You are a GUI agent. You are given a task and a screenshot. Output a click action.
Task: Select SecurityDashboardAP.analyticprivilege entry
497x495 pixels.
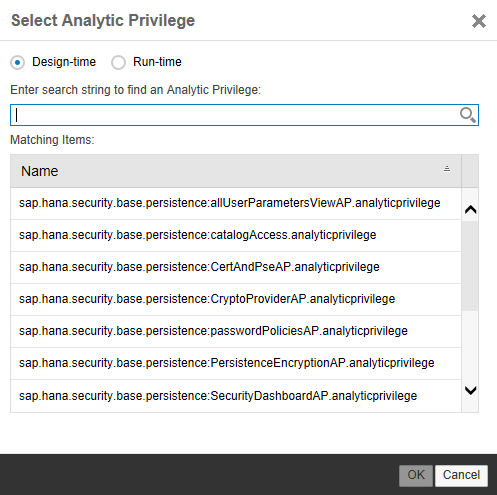(x=236, y=396)
